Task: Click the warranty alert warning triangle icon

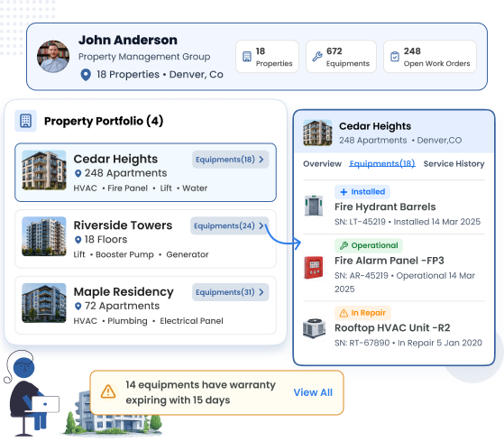Action: click(x=108, y=391)
